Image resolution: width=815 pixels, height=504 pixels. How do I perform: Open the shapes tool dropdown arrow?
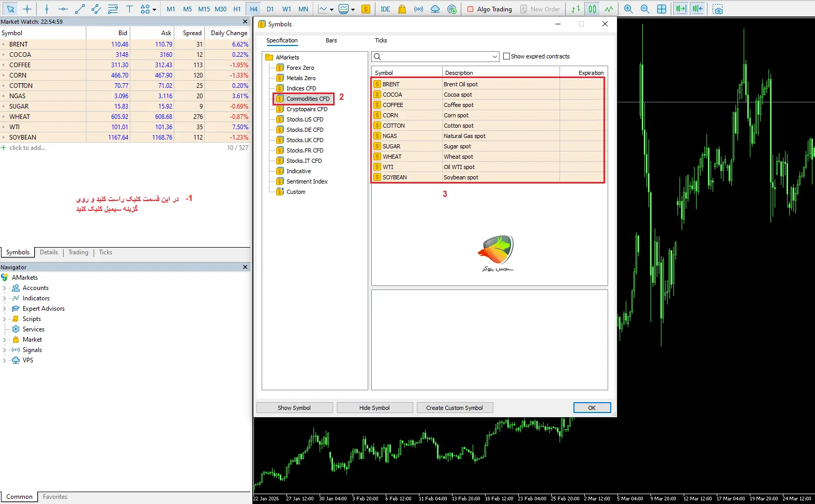point(154,9)
